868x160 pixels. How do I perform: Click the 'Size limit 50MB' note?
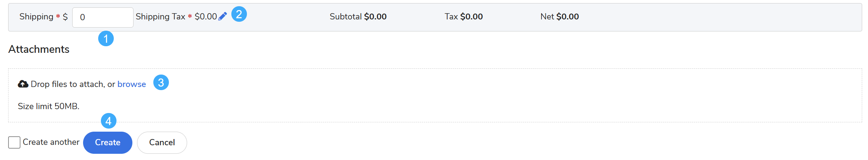49,106
